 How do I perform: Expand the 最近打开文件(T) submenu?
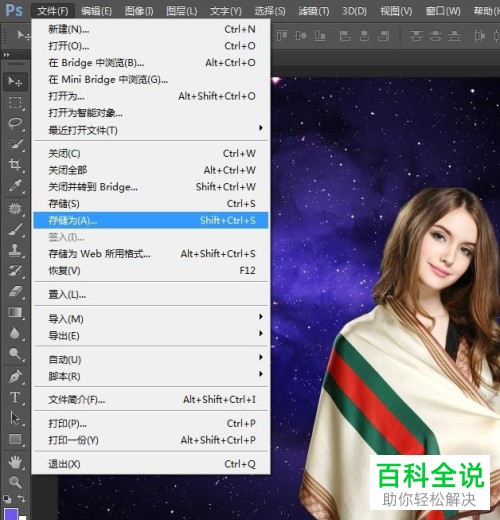click(151, 130)
